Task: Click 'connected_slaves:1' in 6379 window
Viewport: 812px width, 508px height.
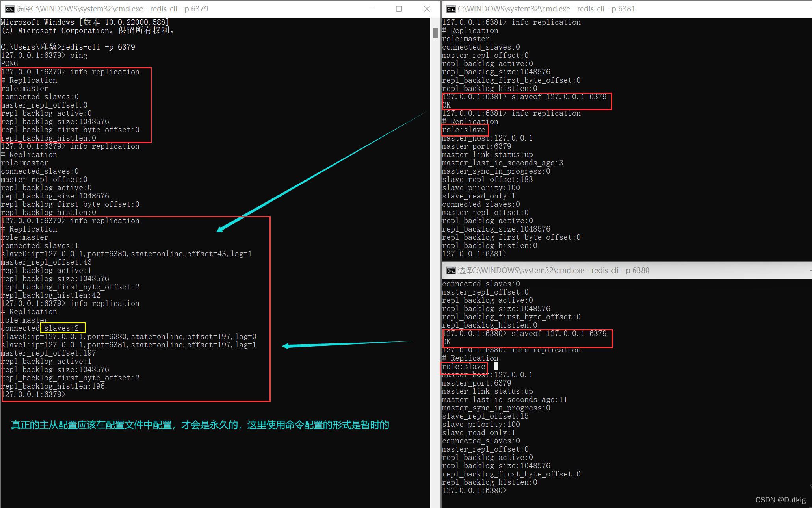Action: (x=40, y=246)
